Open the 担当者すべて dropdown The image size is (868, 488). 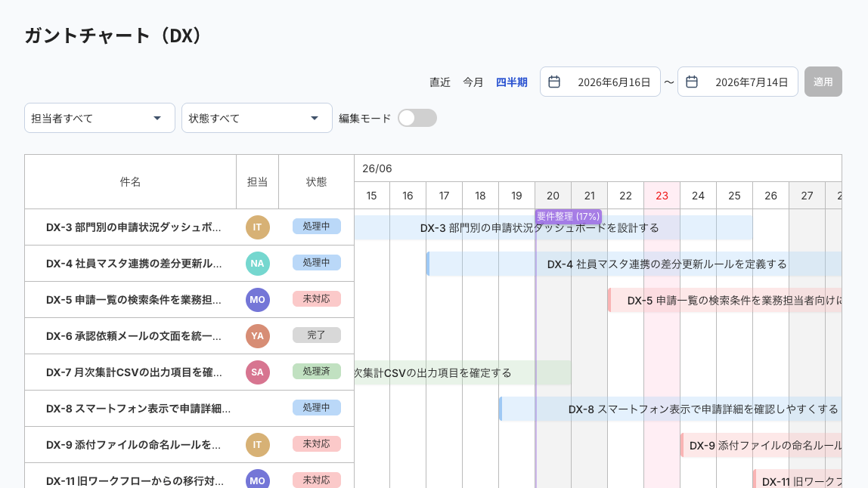[x=100, y=118]
